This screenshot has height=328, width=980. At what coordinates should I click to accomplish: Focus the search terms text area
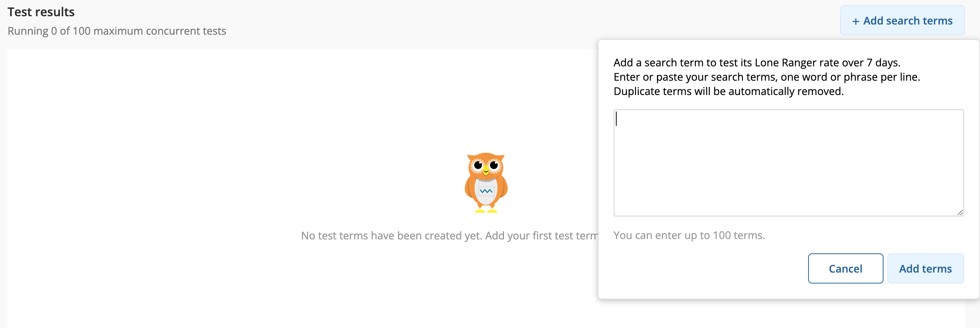(788, 163)
